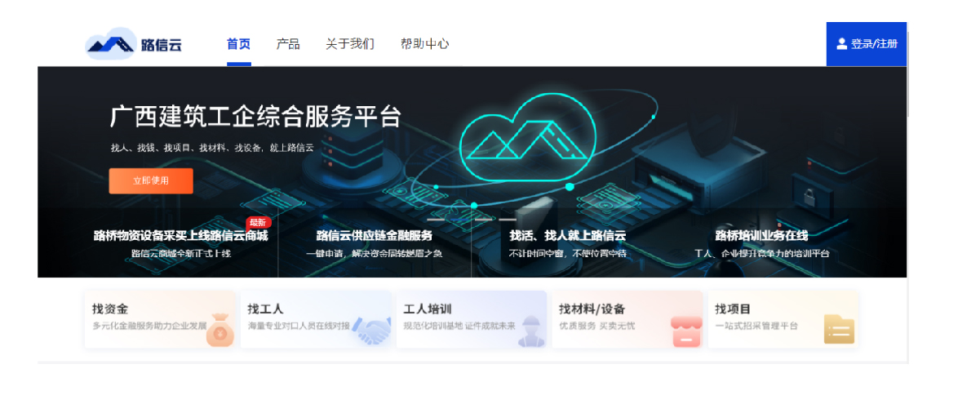Open the 首页 navigation tab
The image size is (980, 409).
point(238,44)
